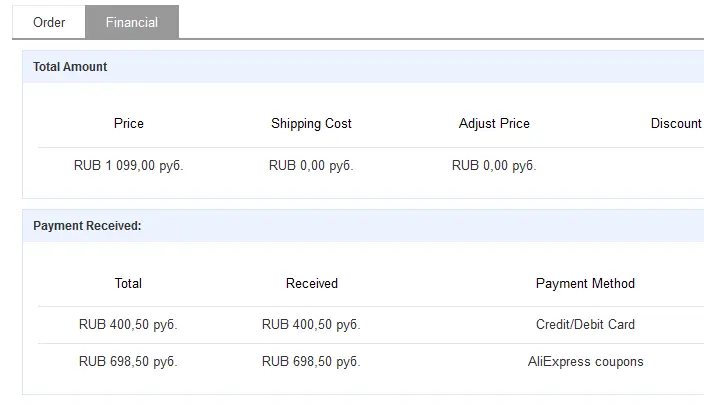
Task: Click the Adjust Price column header
Action: click(x=494, y=124)
